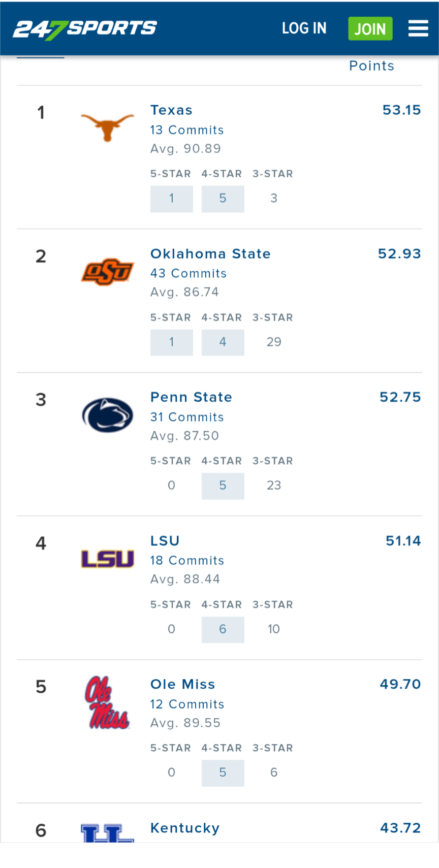The height and width of the screenshot is (868, 439).
Task: View Penn State 31 Commits
Action: tap(187, 417)
